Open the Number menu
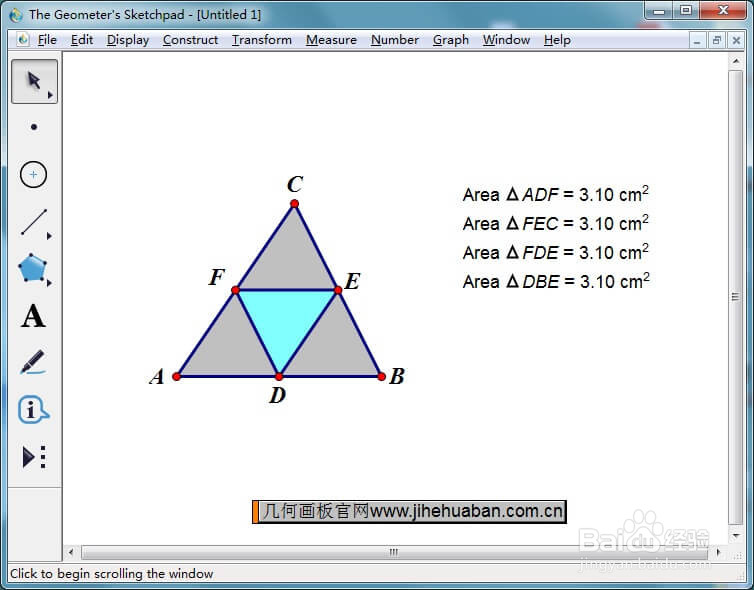 point(395,40)
